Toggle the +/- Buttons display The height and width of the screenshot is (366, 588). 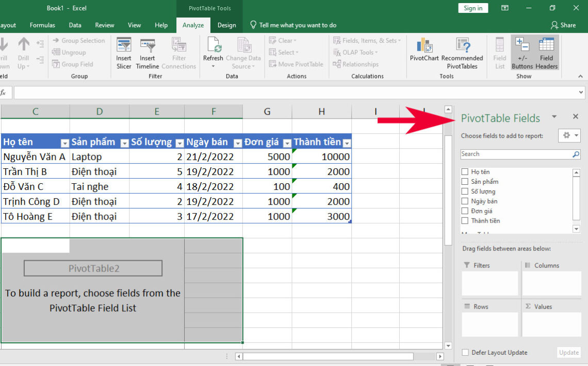[522, 52]
